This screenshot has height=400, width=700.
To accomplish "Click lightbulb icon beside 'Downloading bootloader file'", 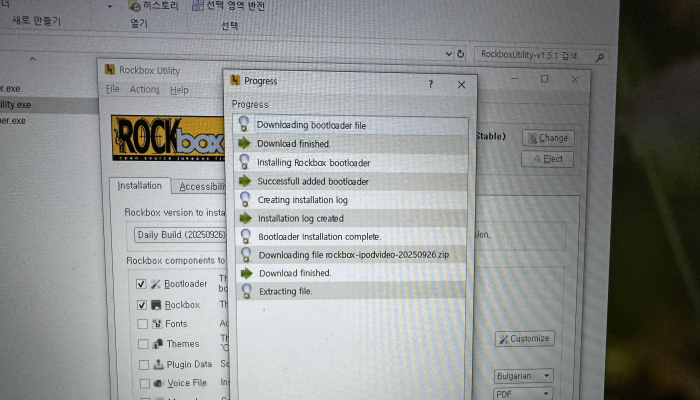I will coord(243,124).
